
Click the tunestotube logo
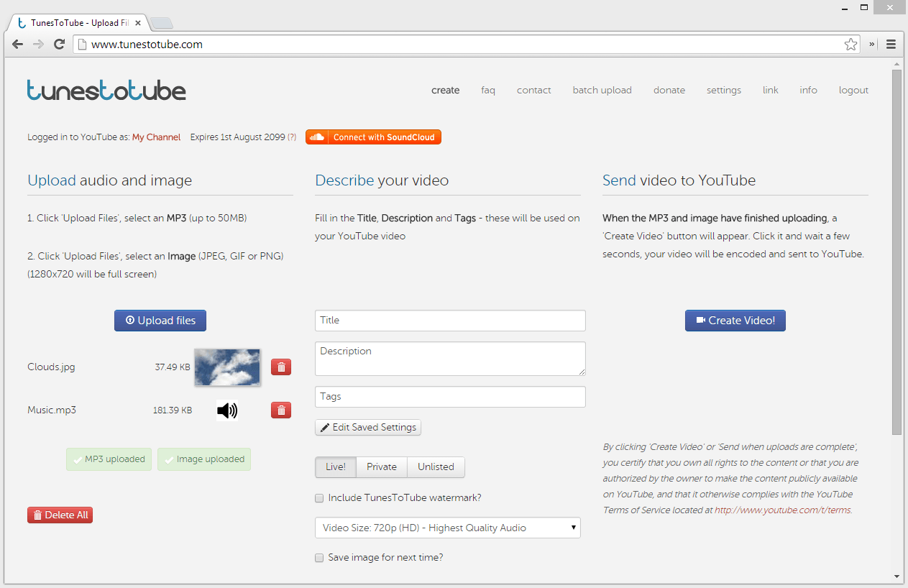(106, 90)
